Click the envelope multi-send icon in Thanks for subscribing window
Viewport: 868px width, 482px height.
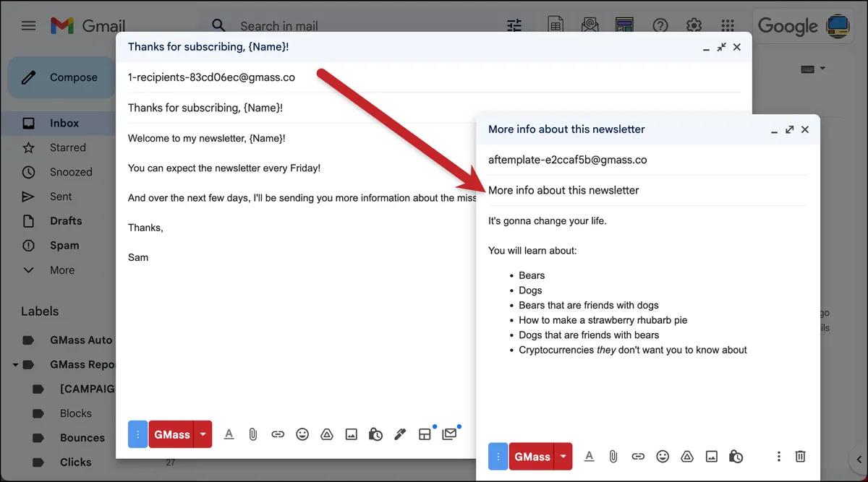pyautogui.click(x=449, y=434)
